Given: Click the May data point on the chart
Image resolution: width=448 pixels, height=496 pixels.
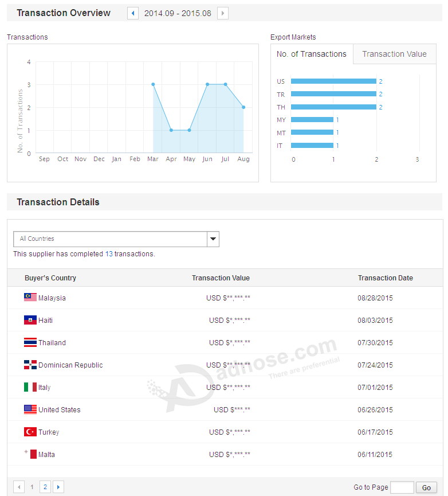Looking at the screenshot, I should click(189, 130).
